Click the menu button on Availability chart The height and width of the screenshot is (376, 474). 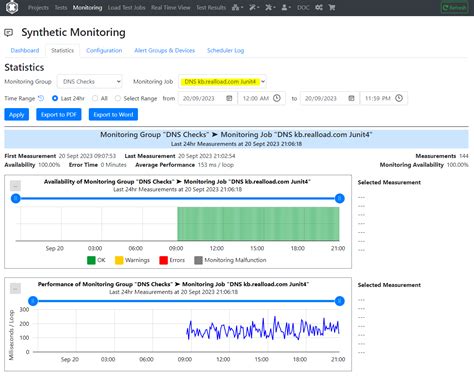[15, 186]
